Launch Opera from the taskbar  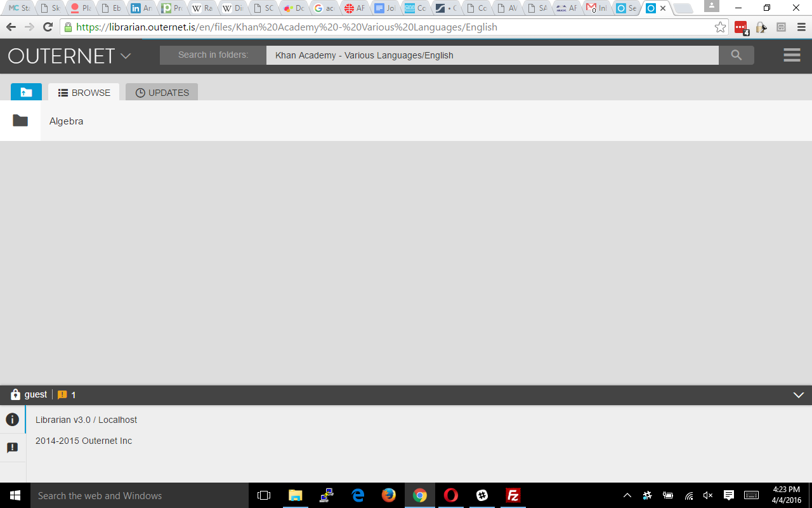click(451, 495)
